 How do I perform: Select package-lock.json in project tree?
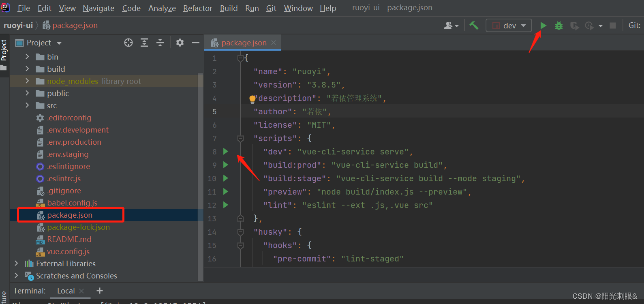[x=78, y=227]
